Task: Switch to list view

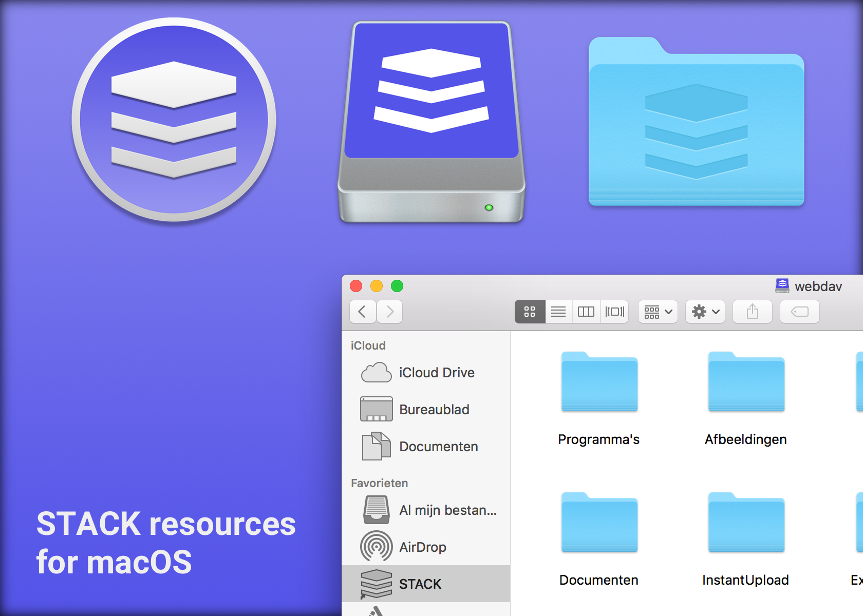Action: pyautogui.click(x=558, y=312)
